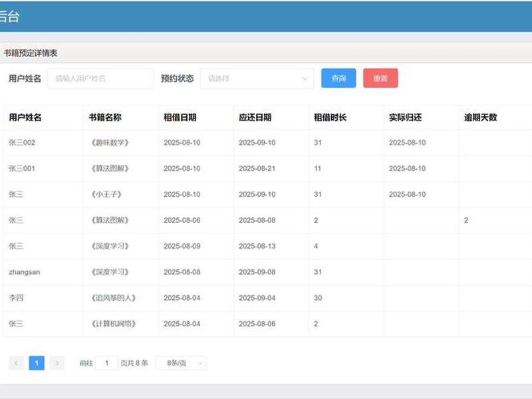Open the 预约状态 dropdown selector
Image resolution: width=532 pixels, height=399 pixels.
[x=257, y=78]
